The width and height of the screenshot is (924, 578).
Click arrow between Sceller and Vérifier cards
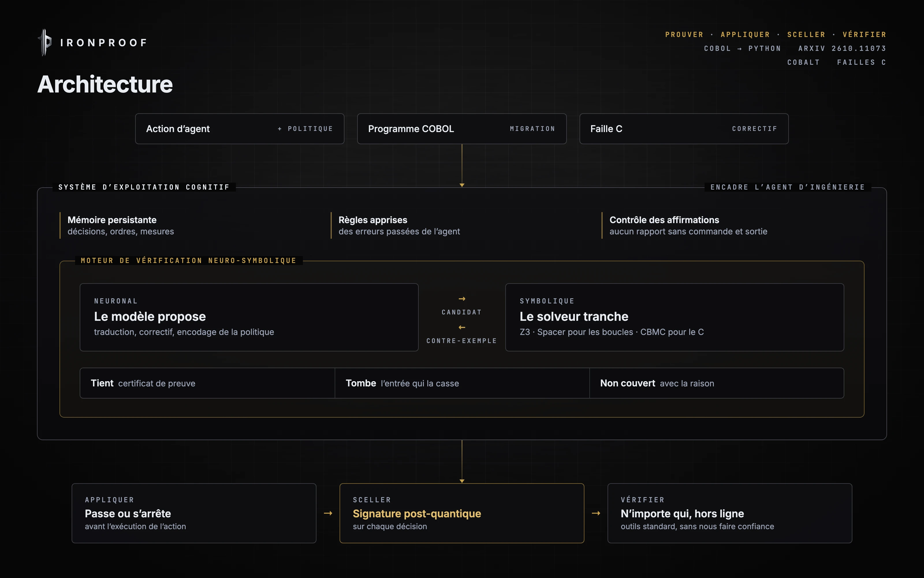[596, 513]
